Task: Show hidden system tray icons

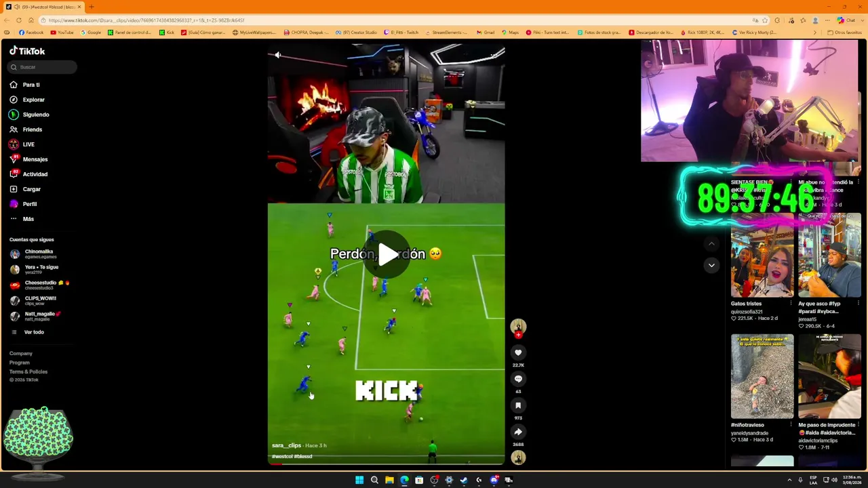Action: pyautogui.click(x=789, y=480)
